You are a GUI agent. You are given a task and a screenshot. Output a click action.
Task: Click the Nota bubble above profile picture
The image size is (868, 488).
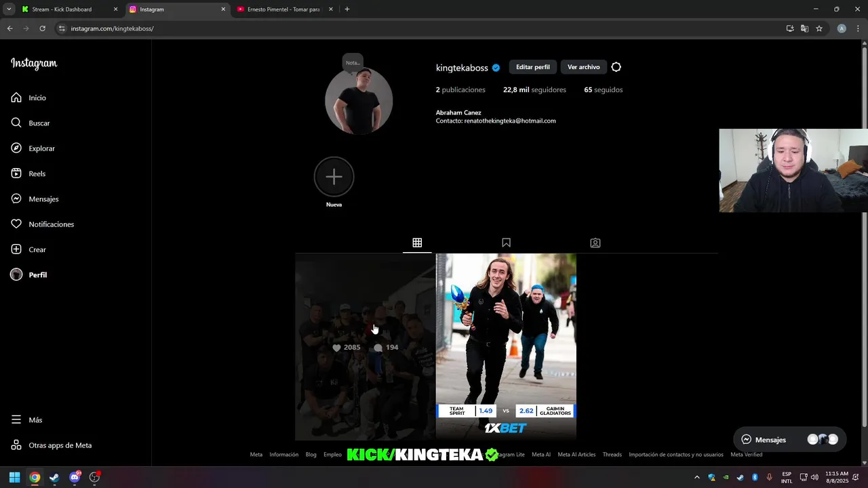(x=353, y=63)
